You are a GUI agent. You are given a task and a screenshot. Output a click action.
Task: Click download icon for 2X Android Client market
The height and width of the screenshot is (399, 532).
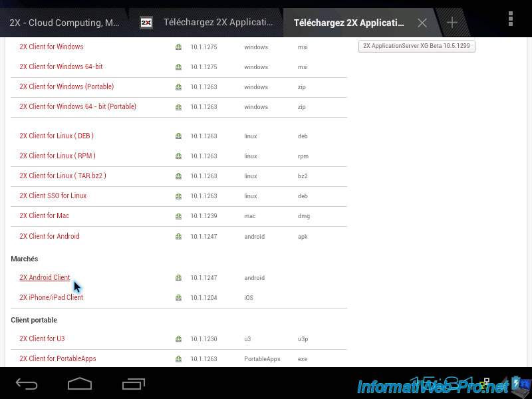click(178, 278)
